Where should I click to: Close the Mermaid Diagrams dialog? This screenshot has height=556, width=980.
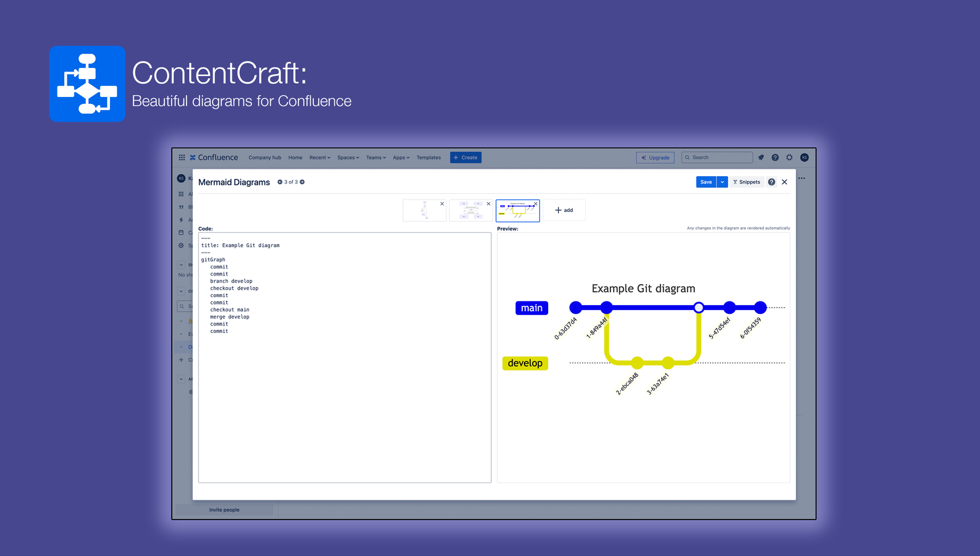pyautogui.click(x=785, y=182)
